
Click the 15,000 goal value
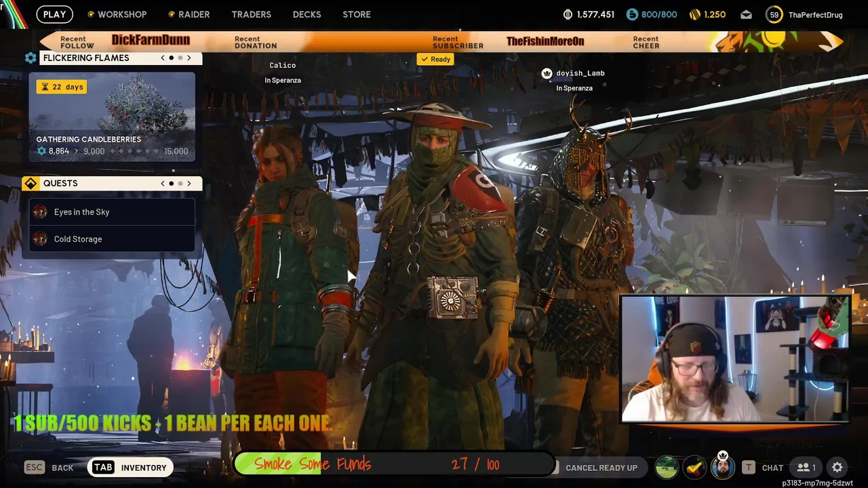click(176, 151)
